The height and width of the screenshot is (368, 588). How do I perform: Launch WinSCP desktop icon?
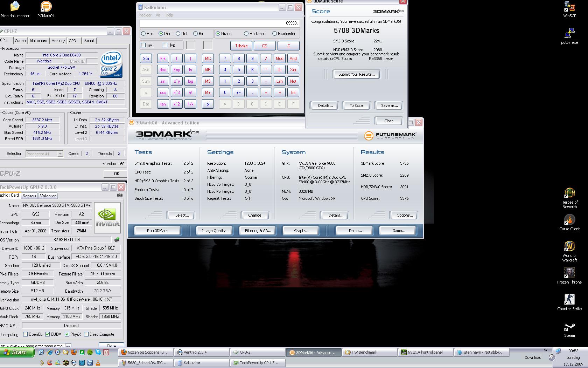(569, 9)
